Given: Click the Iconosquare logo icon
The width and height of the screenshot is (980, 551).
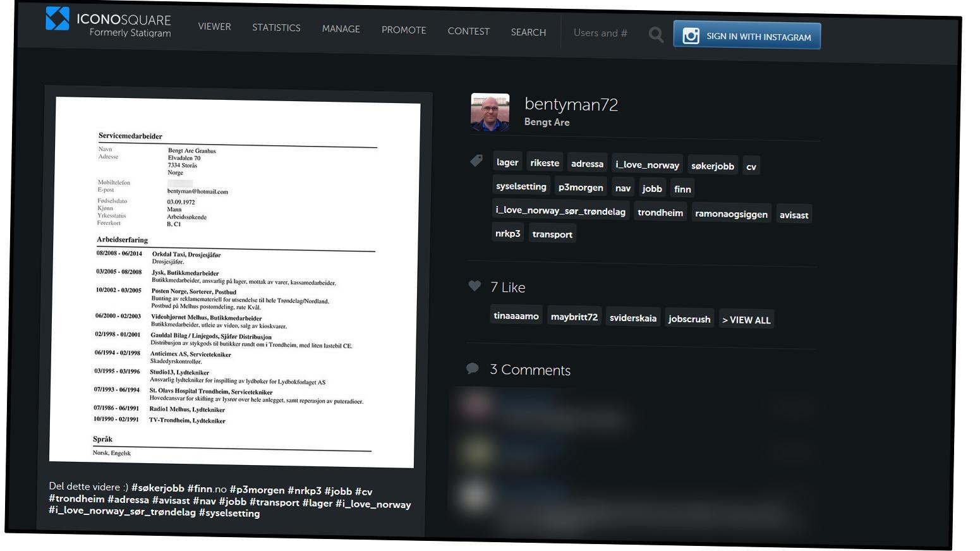Looking at the screenshot, I should [57, 19].
